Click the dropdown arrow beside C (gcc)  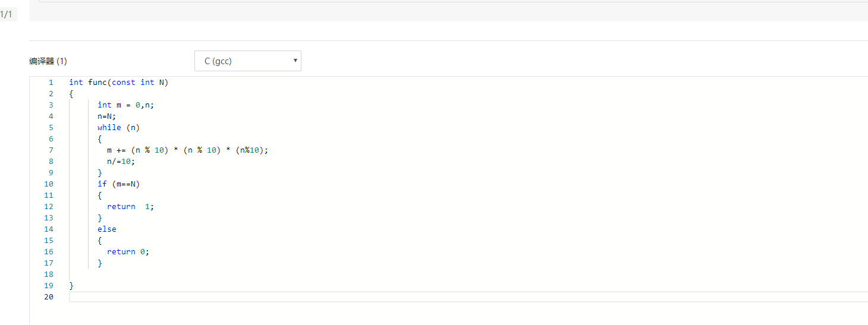click(295, 61)
